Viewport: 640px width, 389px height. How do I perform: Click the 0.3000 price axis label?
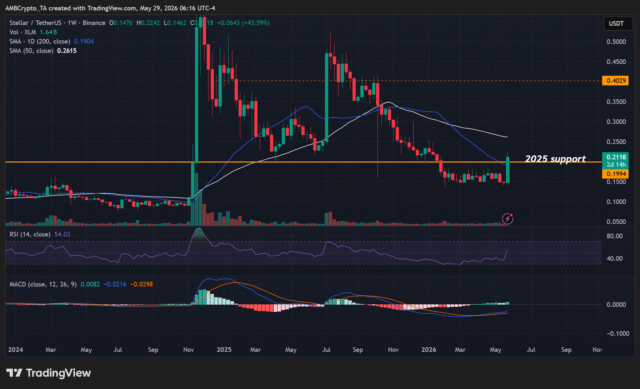coord(616,122)
